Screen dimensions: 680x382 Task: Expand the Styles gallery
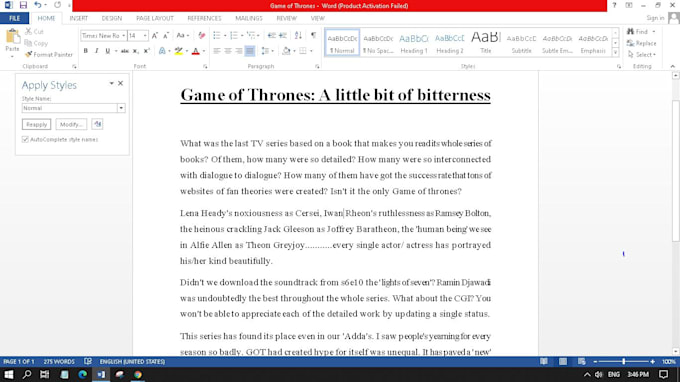pos(615,52)
